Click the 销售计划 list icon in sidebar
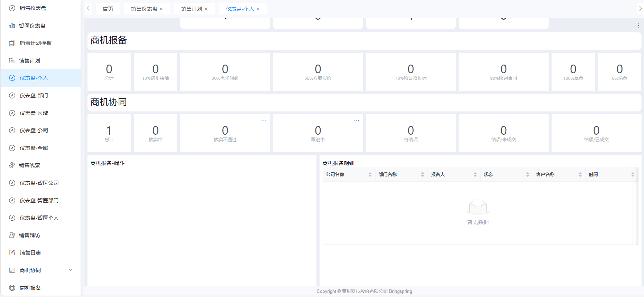 coord(12,60)
